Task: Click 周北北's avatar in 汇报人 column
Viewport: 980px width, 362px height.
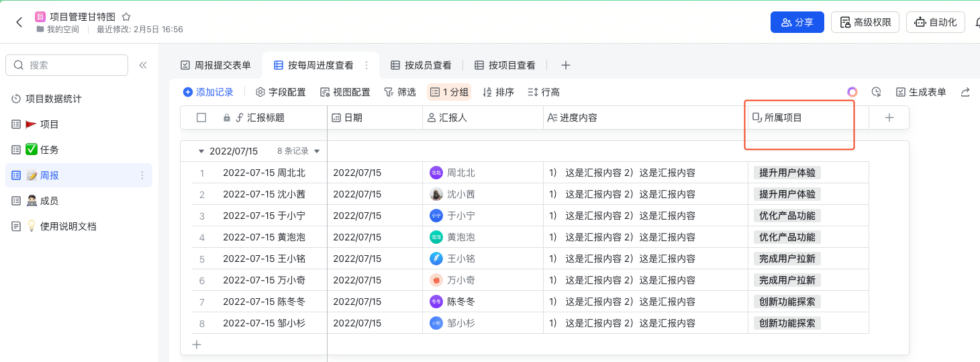Action: [436, 173]
